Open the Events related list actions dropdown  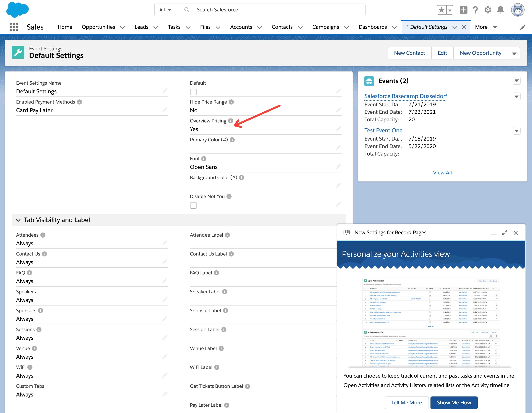[517, 81]
